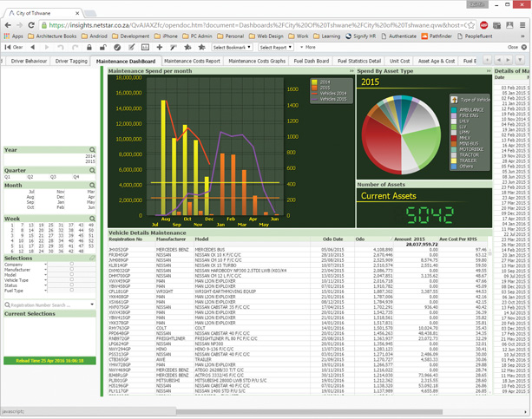Image resolution: width=532 pixels, height=419 pixels.
Task: Click the New Sheet Object plus icon
Action: pos(160,47)
